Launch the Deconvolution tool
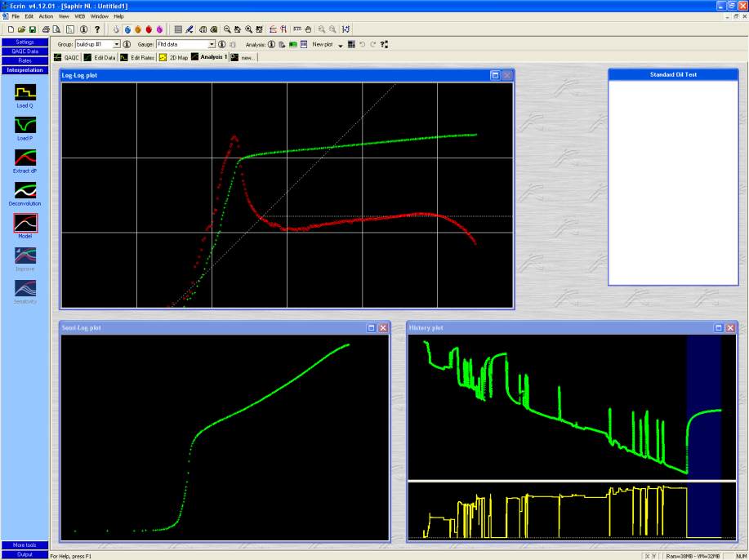Screen dimensions: 749x560 coord(25,189)
